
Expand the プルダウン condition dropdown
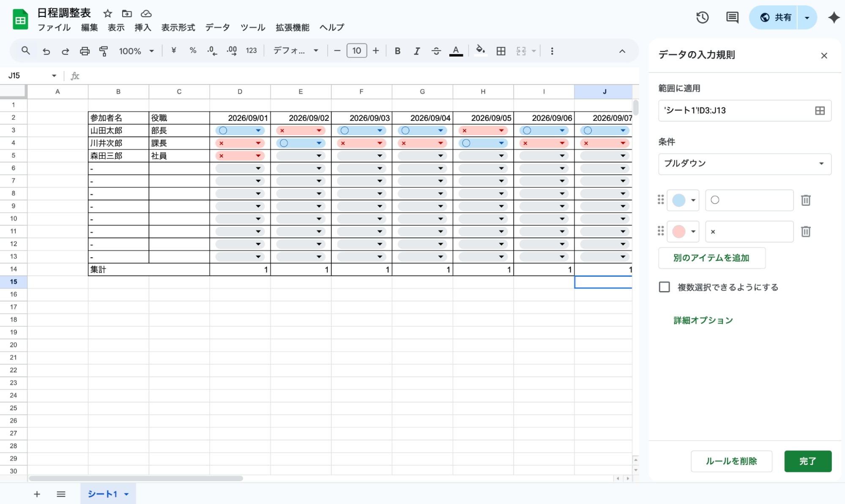pos(744,164)
